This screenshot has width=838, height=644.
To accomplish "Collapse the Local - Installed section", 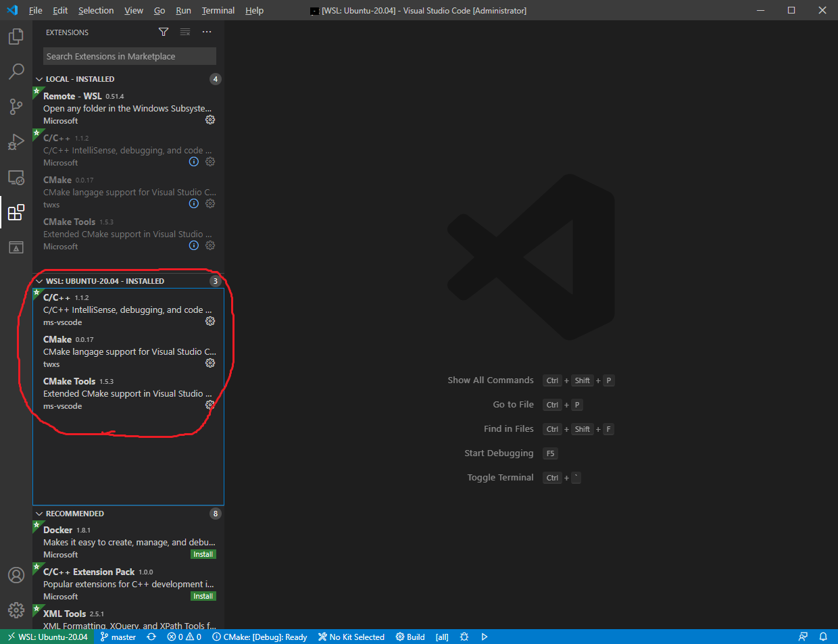I will [39, 79].
